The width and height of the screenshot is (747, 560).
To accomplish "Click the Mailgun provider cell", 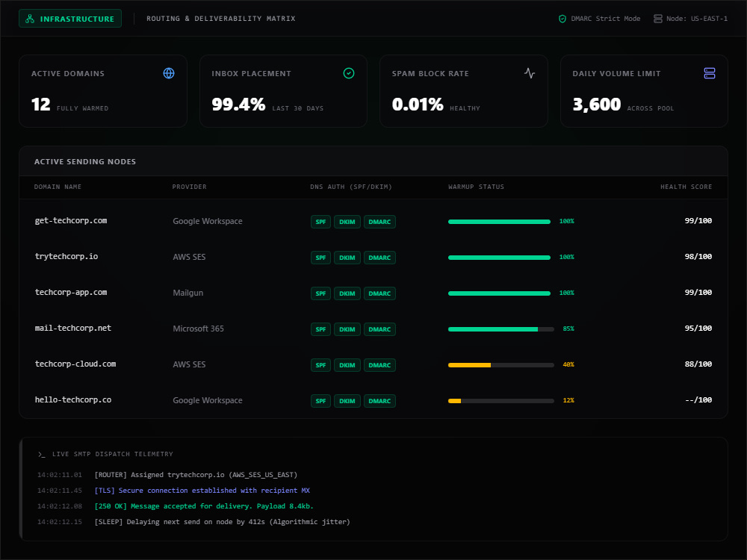I will point(188,293).
